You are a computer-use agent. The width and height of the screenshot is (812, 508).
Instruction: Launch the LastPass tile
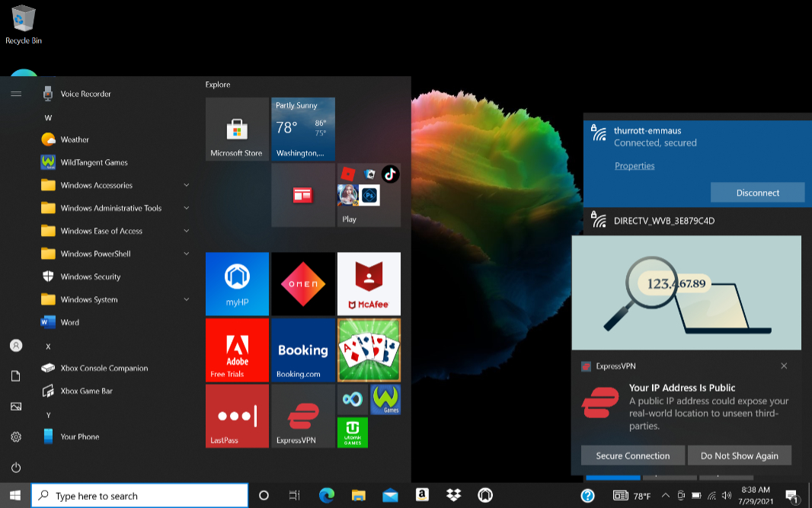coord(237,416)
